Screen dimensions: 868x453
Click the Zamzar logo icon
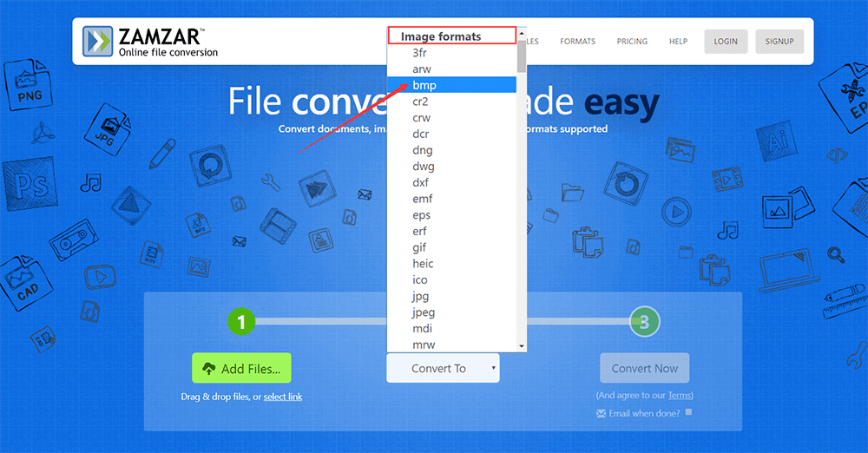[98, 42]
